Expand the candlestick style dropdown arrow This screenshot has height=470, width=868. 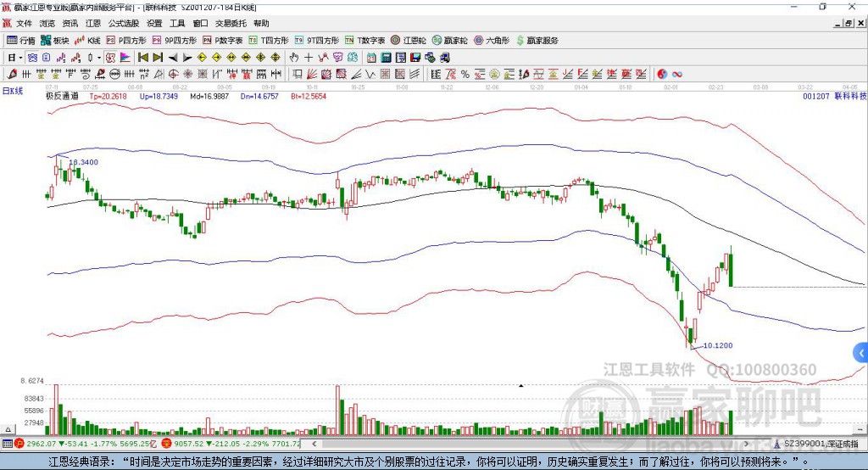click(99, 57)
